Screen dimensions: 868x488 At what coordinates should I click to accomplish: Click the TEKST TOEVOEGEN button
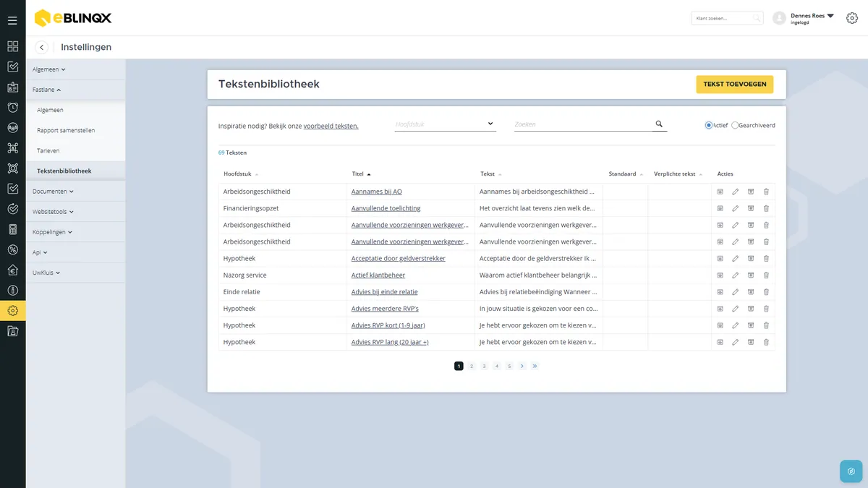735,85
